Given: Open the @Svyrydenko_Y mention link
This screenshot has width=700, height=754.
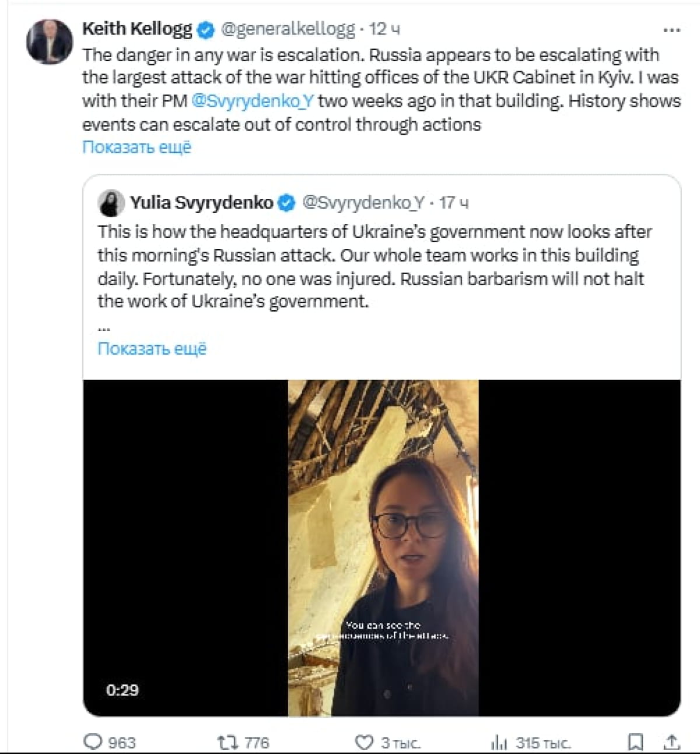Looking at the screenshot, I should (253, 101).
